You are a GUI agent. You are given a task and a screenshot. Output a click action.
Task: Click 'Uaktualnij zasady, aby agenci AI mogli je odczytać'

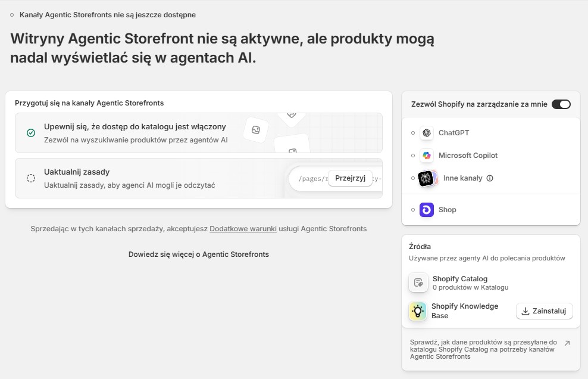pyautogui.click(x=129, y=185)
